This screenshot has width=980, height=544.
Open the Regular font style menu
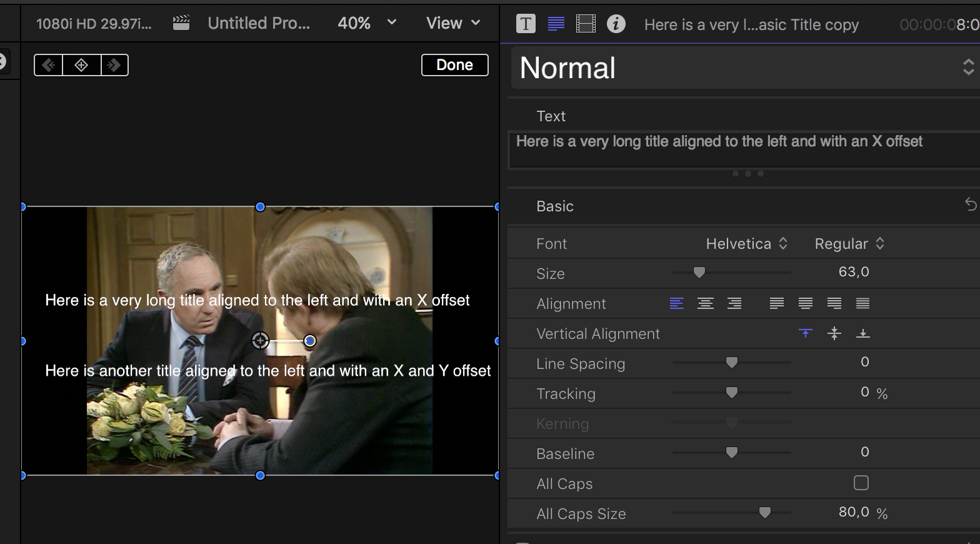pyautogui.click(x=849, y=244)
